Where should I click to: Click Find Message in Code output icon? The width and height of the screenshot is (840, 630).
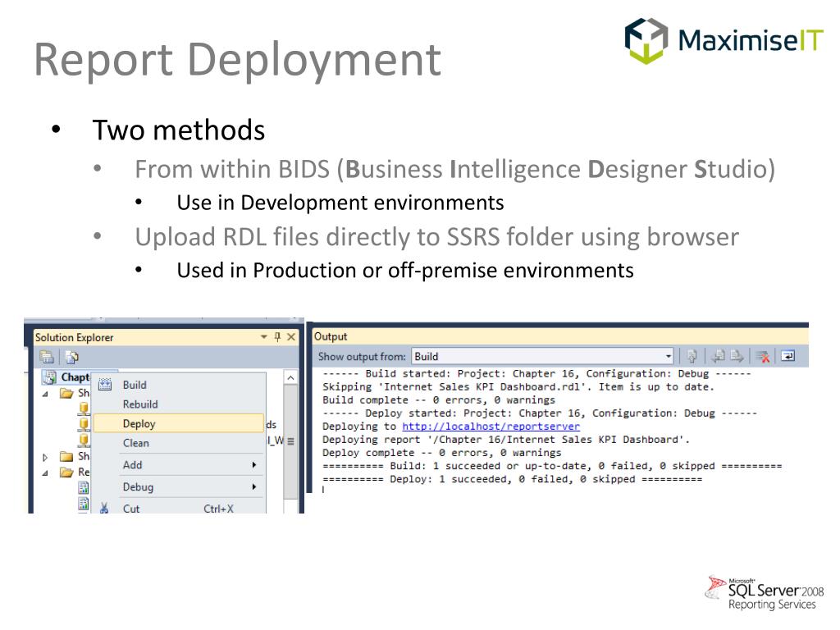(x=692, y=356)
